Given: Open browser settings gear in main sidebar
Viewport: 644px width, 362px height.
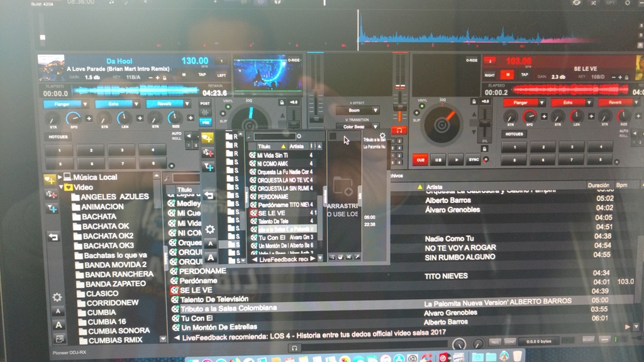Looking at the screenshot, I should point(57,297).
